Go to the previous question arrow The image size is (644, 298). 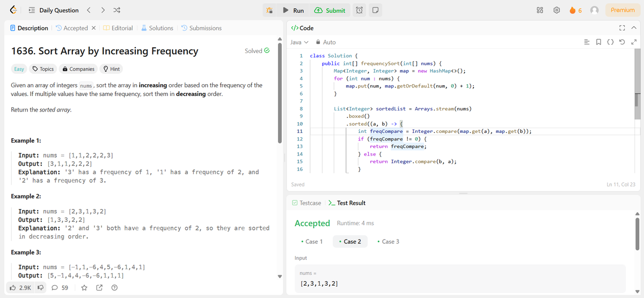pos(89,10)
